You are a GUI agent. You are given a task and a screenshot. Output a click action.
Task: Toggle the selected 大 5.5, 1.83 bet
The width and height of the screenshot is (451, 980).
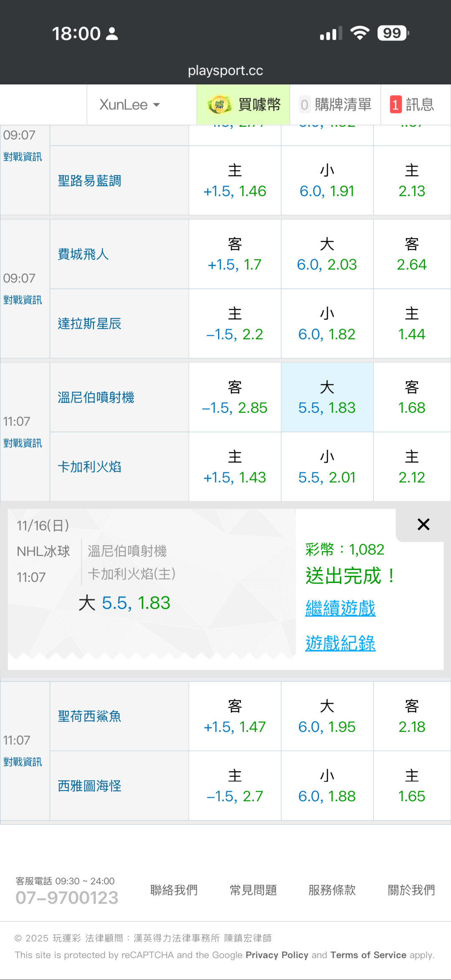coord(327,397)
